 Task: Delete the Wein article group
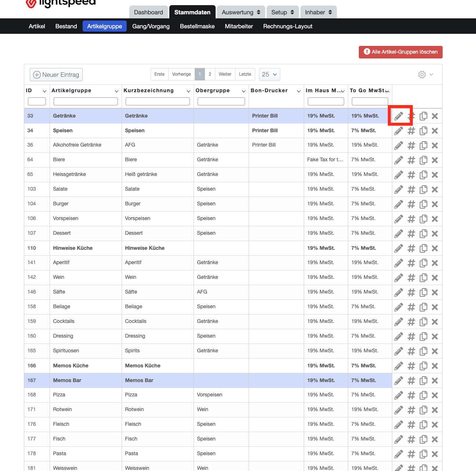(435, 278)
